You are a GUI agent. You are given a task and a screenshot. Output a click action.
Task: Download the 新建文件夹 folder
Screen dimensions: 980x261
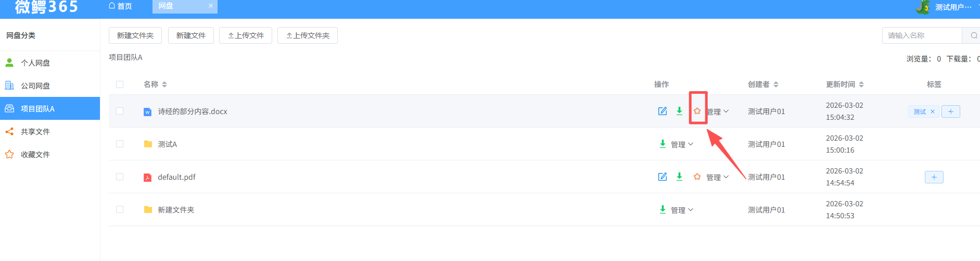pyautogui.click(x=663, y=209)
